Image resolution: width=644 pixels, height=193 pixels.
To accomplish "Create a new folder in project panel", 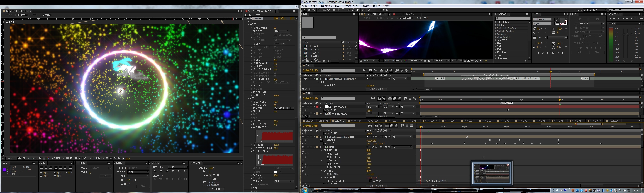I will (x=308, y=61).
